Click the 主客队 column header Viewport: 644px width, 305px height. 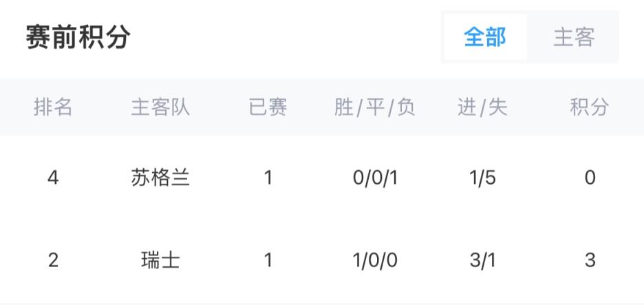click(x=160, y=107)
